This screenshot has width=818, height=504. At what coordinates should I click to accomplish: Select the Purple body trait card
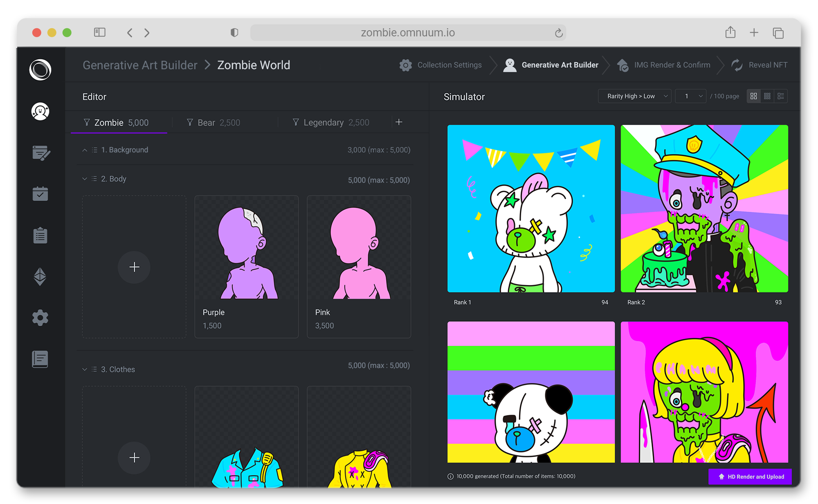pyautogui.click(x=246, y=267)
